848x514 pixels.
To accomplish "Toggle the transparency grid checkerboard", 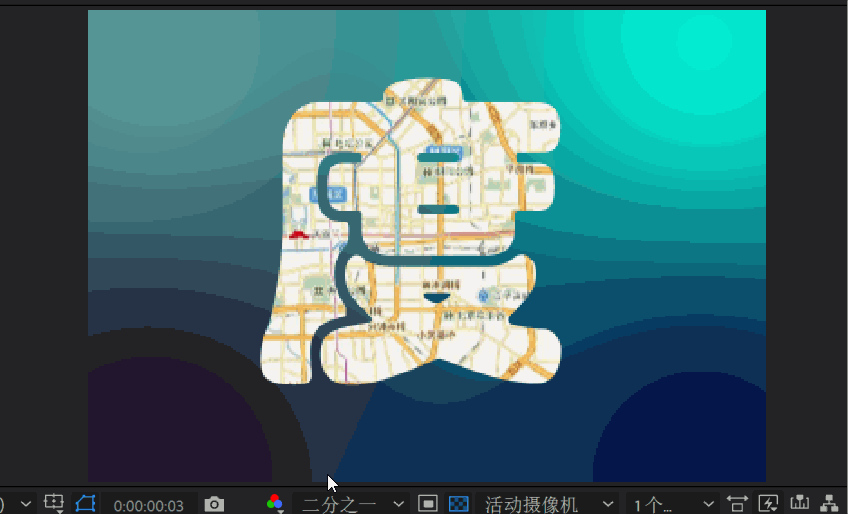I will pos(459,504).
